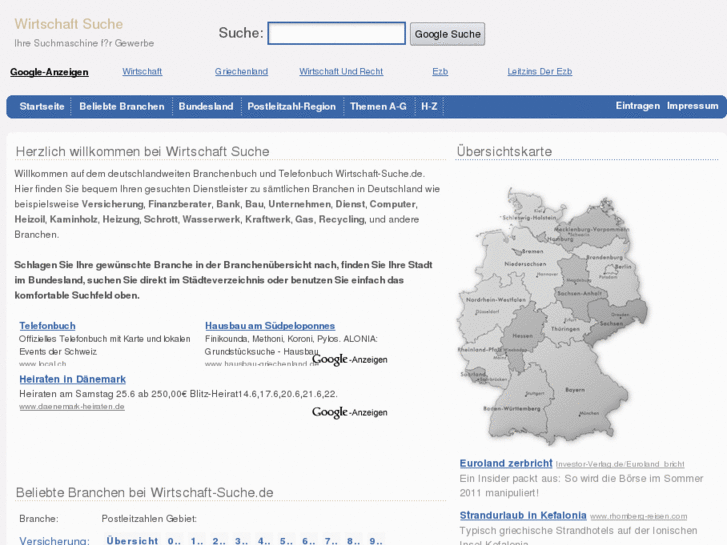Image resolution: width=727 pixels, height=545 pixels.
Task: Select Sachsen on the overview map
Action: (611, 323)
